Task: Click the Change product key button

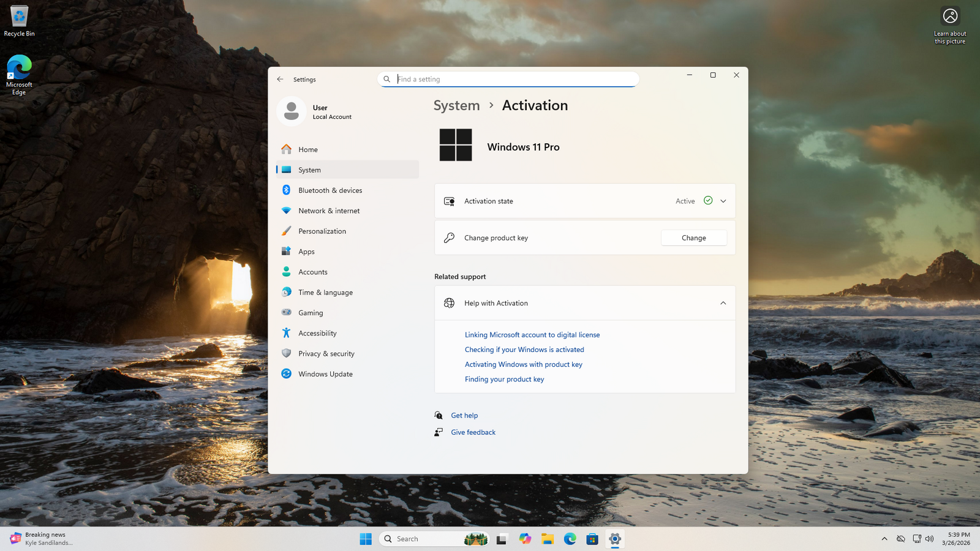Action: [x=693, y=238]
